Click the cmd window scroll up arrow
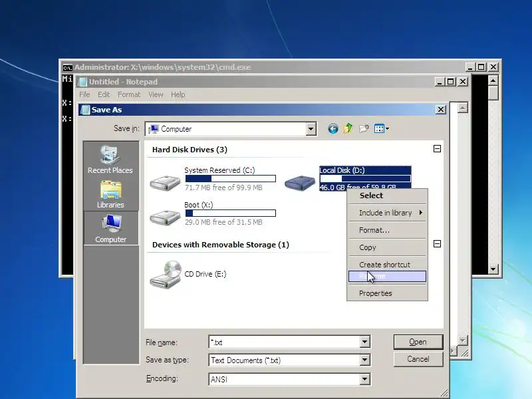 click(x=493, y=80)
